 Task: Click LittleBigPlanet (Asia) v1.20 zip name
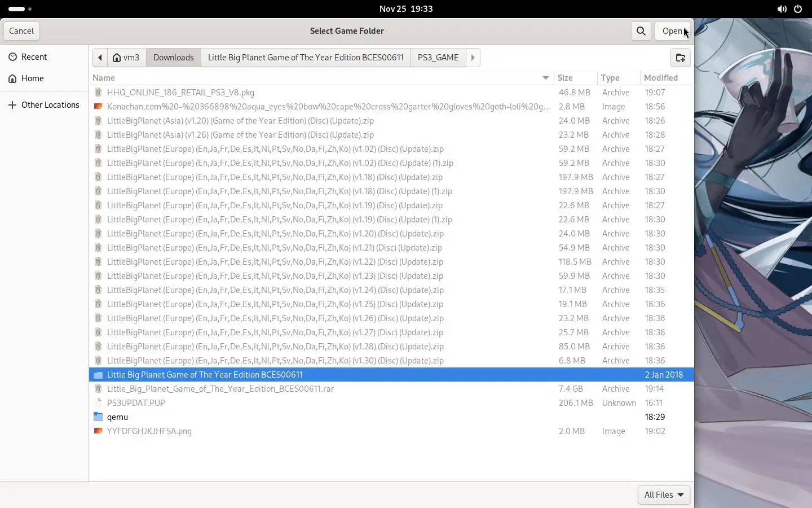[x=240, y=121]
